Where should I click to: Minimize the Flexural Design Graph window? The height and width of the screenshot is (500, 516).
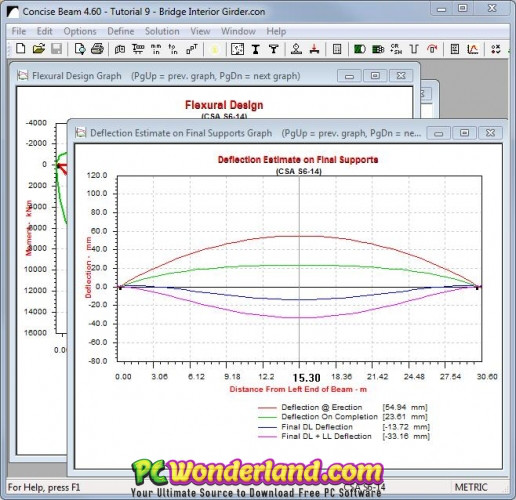349,76
